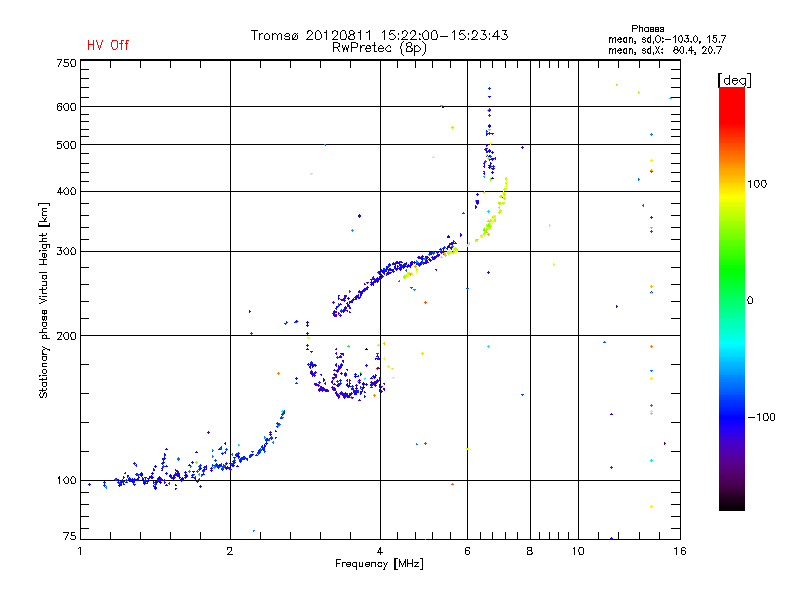Select the "mean, sd,X: 80.4, 20.7" text
Viewport: 800px width, 600px height.
[665, 50]
